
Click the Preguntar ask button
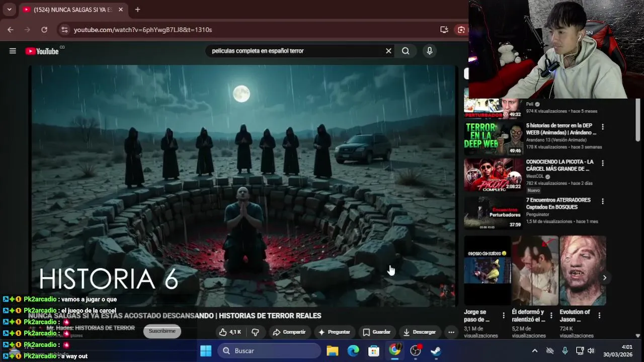(x=334, y=332)
